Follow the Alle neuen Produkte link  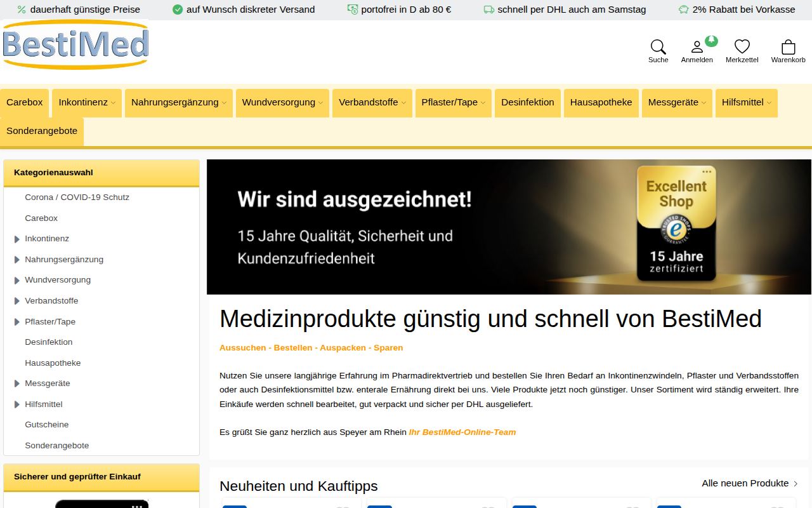point(750,483)
